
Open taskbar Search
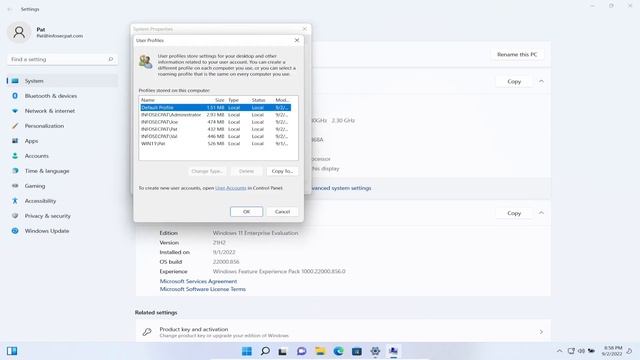(265, 351)
